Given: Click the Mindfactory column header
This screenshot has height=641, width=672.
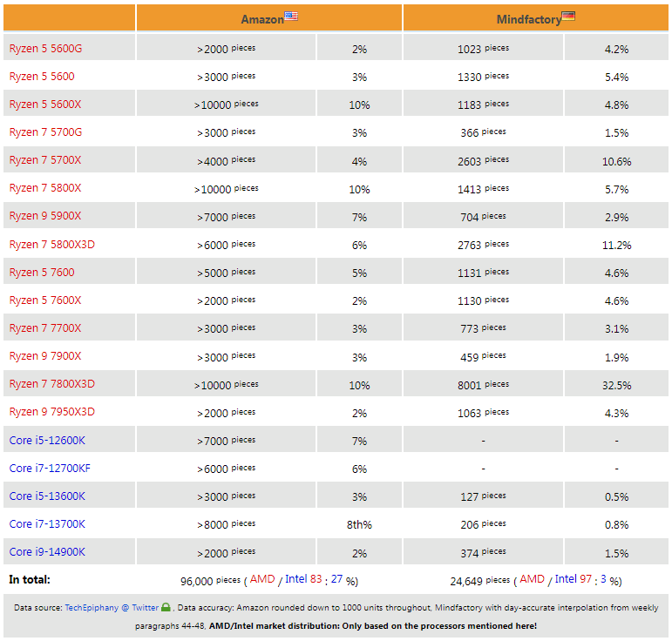Looking at the screenshot, I should (536, 18).
